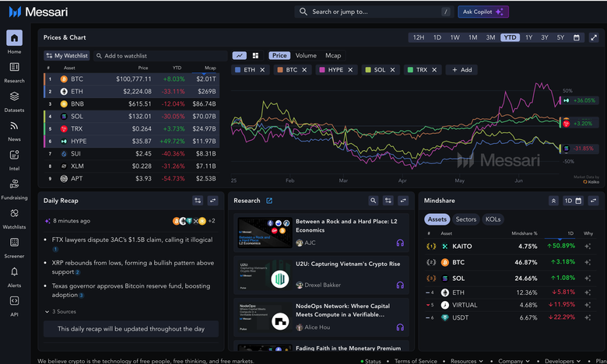Open the Terms of Service link
Viewport: 607px width, 364px height.
pyautogui.click(x=416, y=361)
